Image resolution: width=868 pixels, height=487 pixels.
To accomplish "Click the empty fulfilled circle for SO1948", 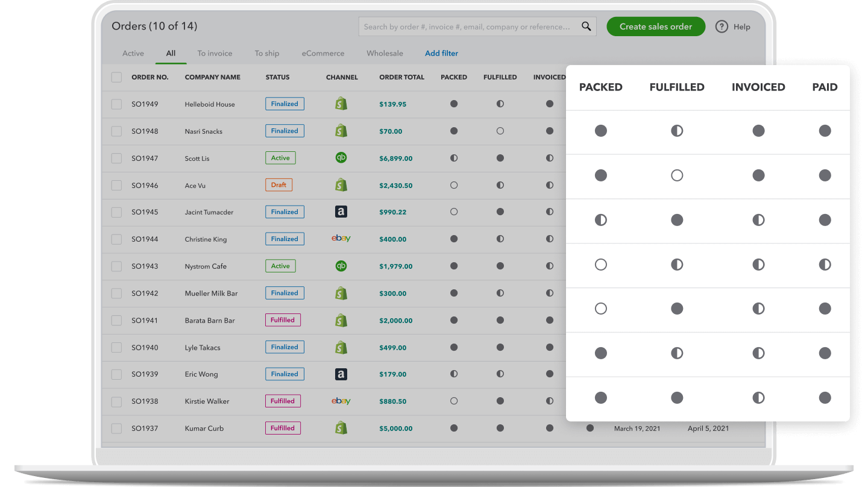I will tap(500, 131).
